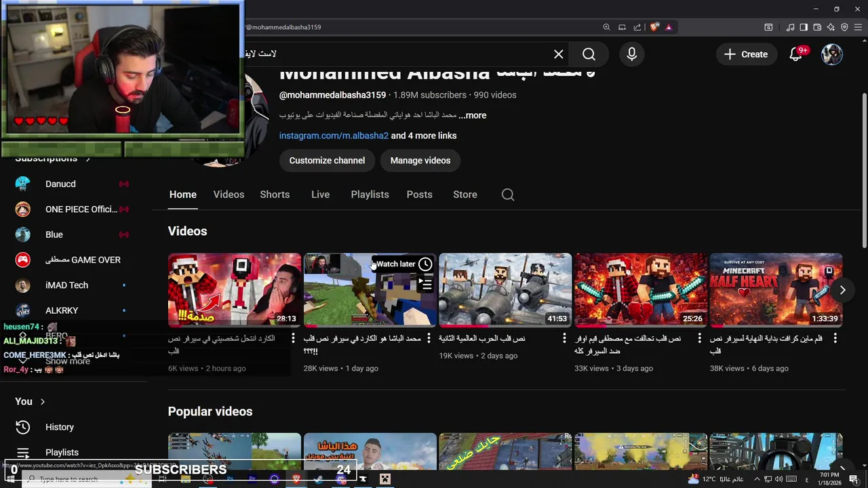Image resolution: width=868 pixels, height=488 pixels.
Task: Open Brave tab search icon in toolbar
Action: click(x=768, y=27)
